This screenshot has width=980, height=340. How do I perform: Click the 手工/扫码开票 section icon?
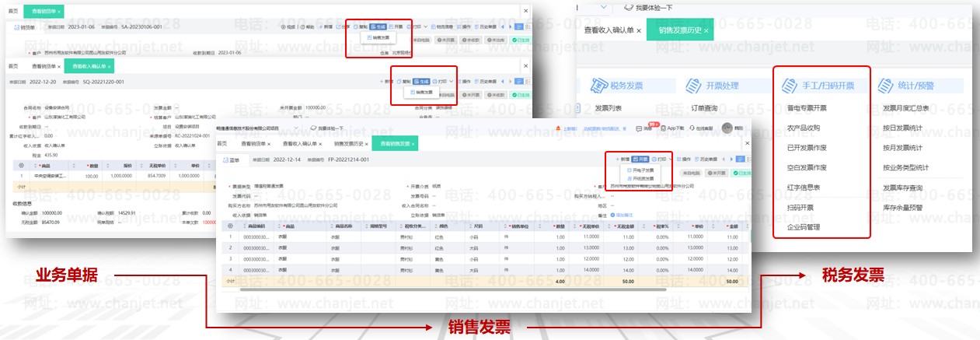790,84
